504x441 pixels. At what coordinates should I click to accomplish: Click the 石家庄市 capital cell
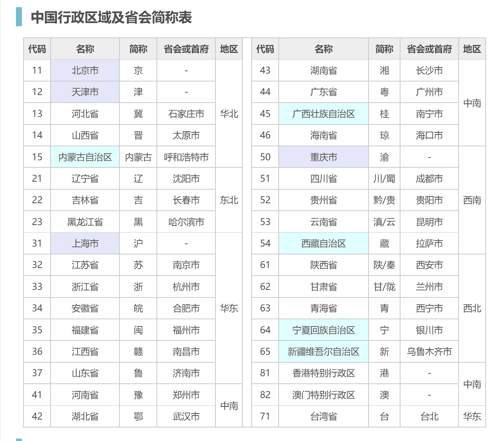click(x=186, y=114)
